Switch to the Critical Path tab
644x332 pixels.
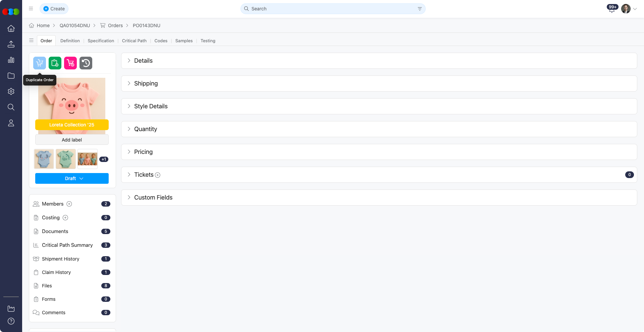[x=134, y=41]
